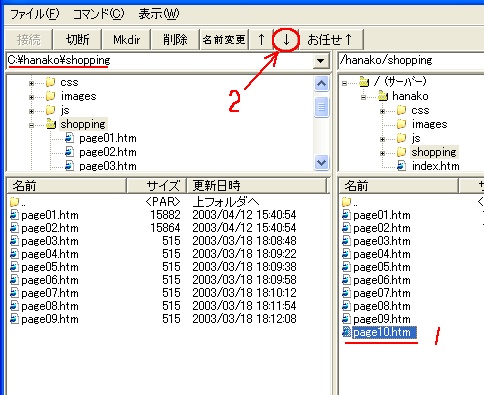Click the 削除 delete button

point(175,40)
